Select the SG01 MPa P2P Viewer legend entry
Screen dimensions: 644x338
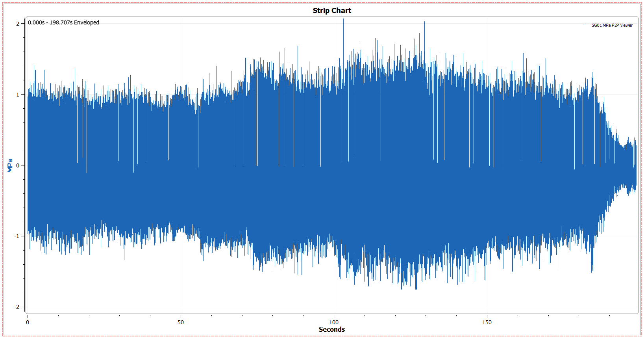point(608,25)
